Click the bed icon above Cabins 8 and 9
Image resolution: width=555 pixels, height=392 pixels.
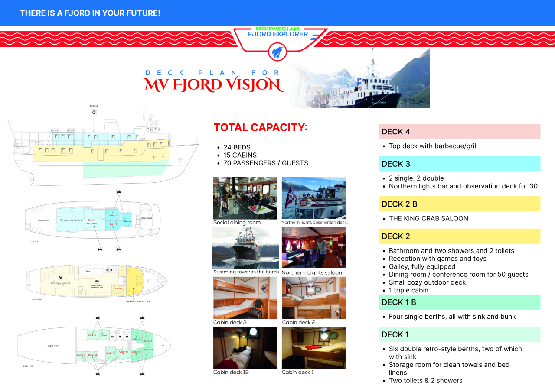tap(142, 317)
